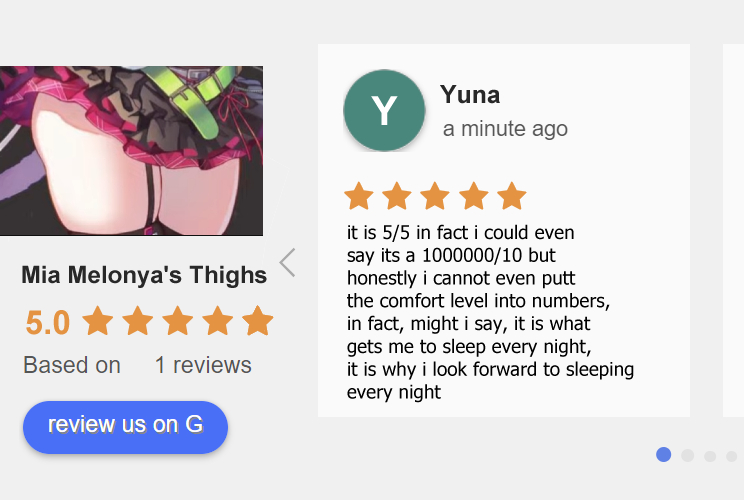Go to previous review with left chevron

pyautogui.click(x=288, y=262)
